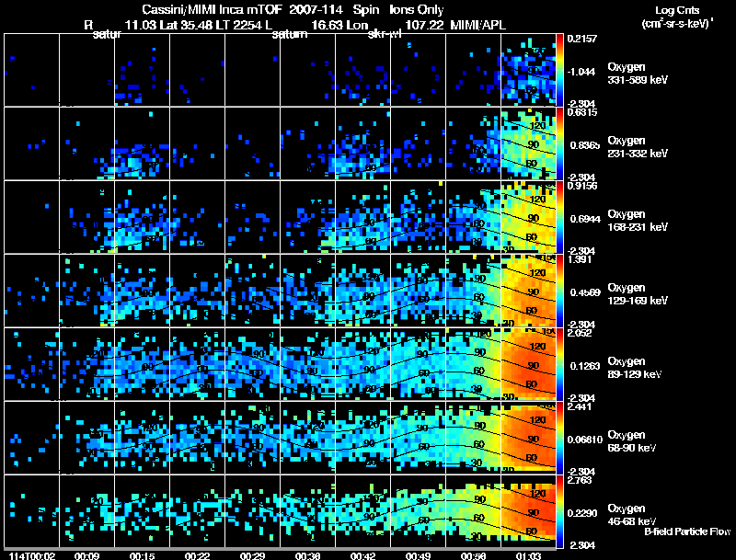Select the Oxygen 231-332 keV label
Viewport: 736px width, 560px height.
[638, 147]
